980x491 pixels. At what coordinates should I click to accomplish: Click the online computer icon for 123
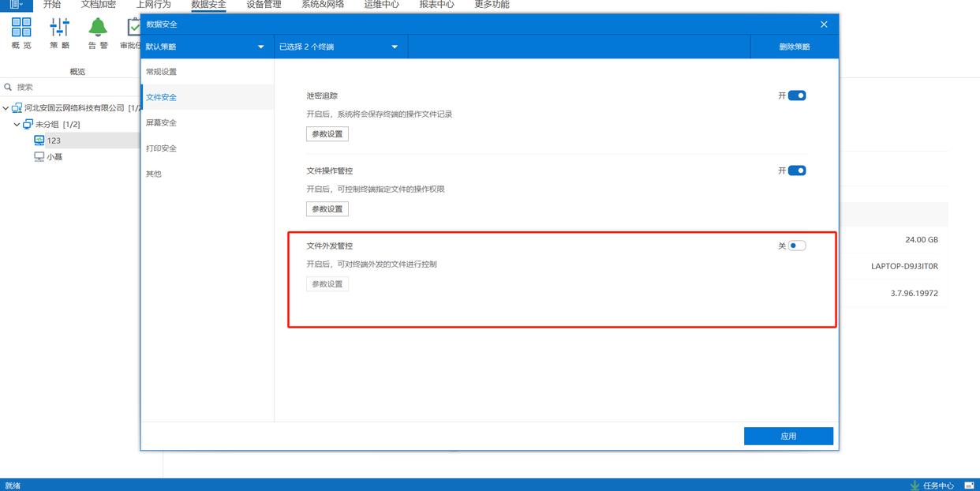click(x=39, y=141)
